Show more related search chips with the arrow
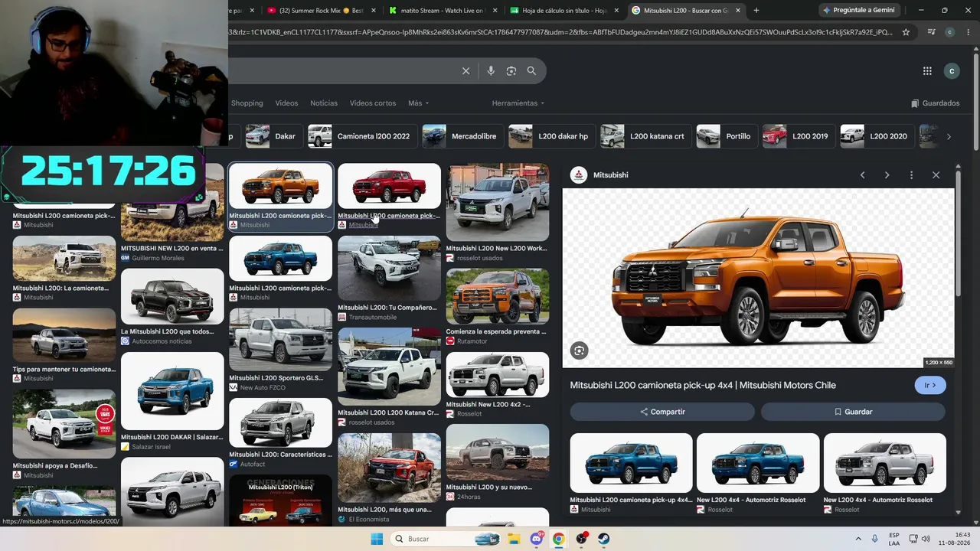The image size is (980, 551). 949,136
